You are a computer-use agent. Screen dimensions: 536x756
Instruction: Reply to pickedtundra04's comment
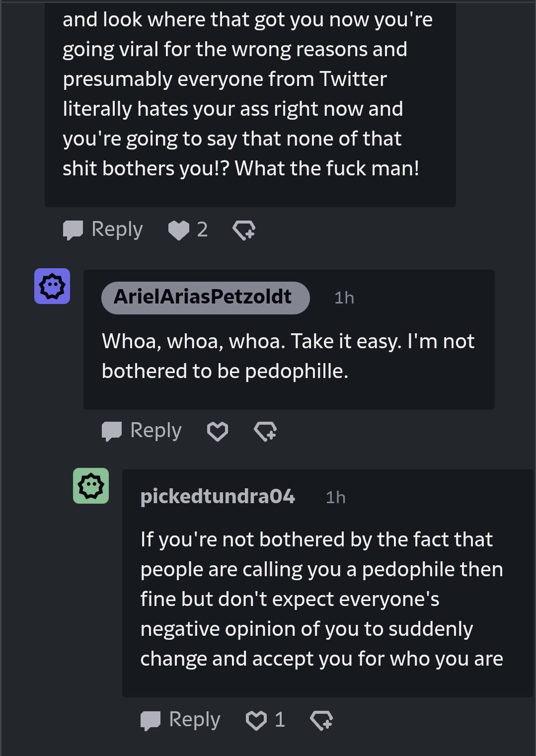point(180,720)
